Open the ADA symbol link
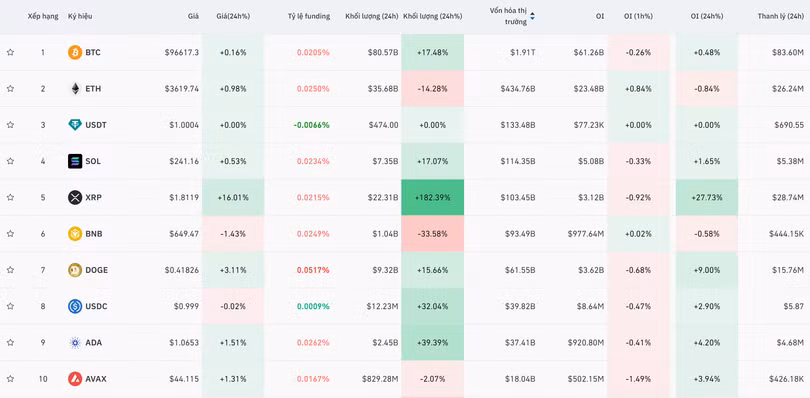This screenshot has width=810, height=398. (94, 342)
